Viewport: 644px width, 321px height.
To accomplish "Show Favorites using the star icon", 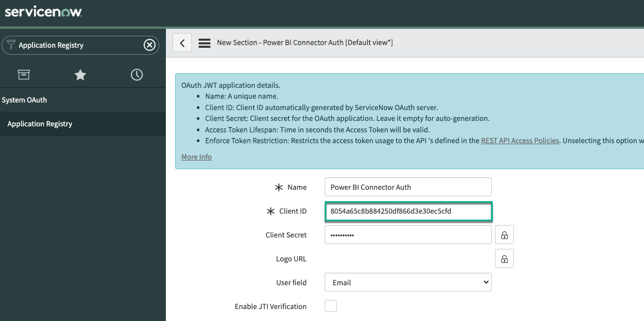I will pyautogui.click(x=80, y=75).
